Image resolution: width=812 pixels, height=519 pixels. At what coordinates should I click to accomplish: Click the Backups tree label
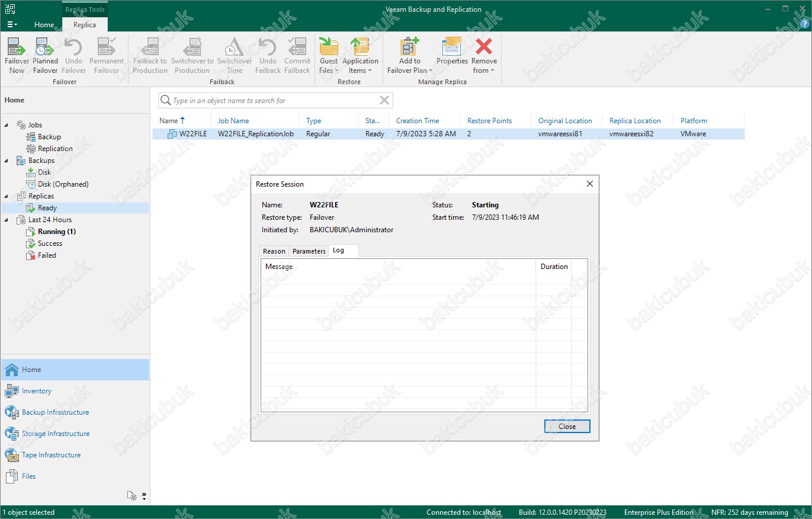[x=41, y=161]
